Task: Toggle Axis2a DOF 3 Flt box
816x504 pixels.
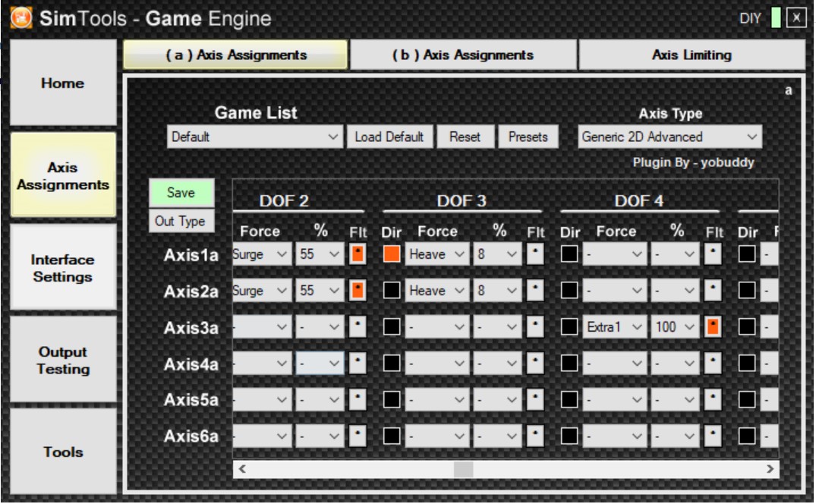Action: (x=535, y=291)
